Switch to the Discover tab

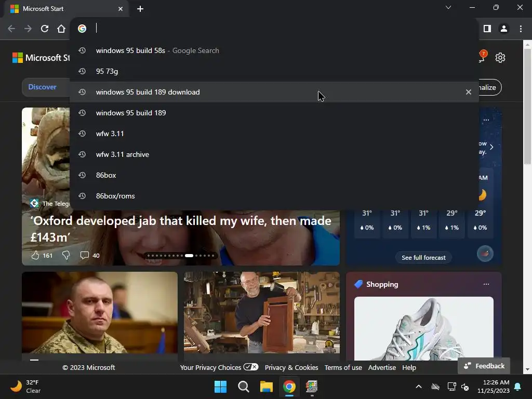(x=43, y=87)
